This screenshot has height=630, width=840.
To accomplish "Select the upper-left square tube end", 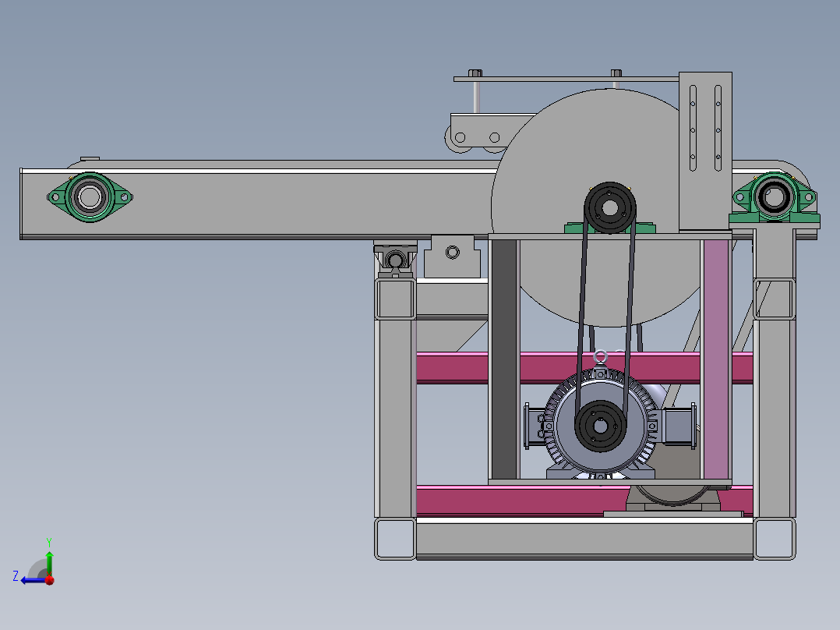I will pyautogui.click(x=395, y=299).
